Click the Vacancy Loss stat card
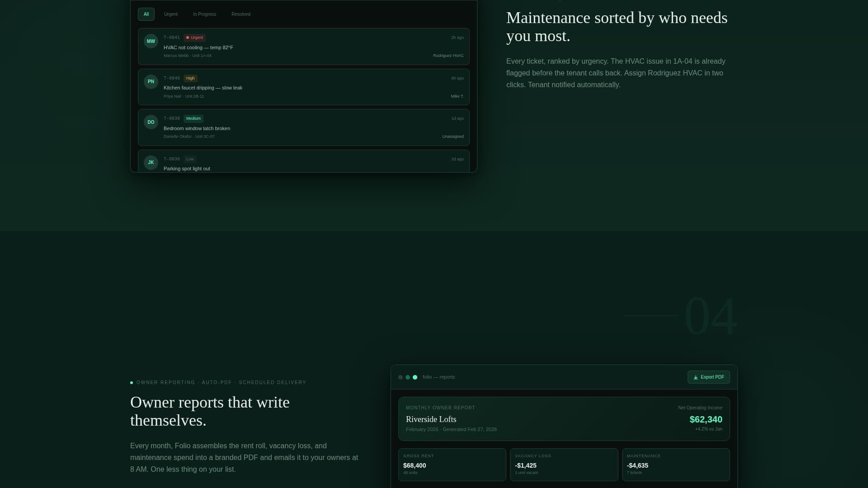The image size is (868, 488). (x=563, y=465)
